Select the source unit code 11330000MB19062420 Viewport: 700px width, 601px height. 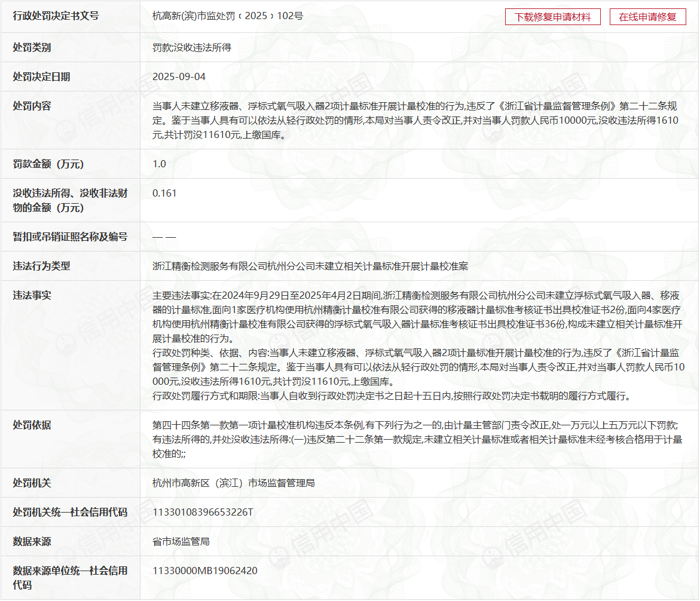click(x=205, y=571)
